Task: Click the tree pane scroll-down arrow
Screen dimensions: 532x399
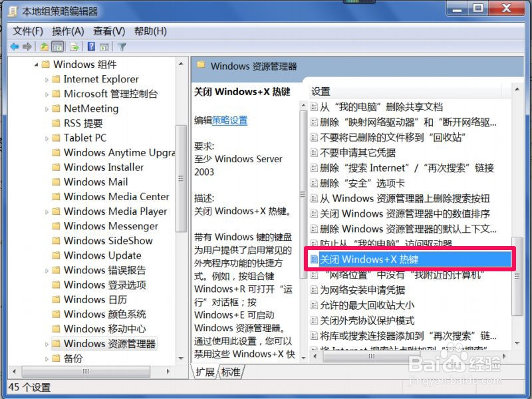Action: click(x=181, y=358)
